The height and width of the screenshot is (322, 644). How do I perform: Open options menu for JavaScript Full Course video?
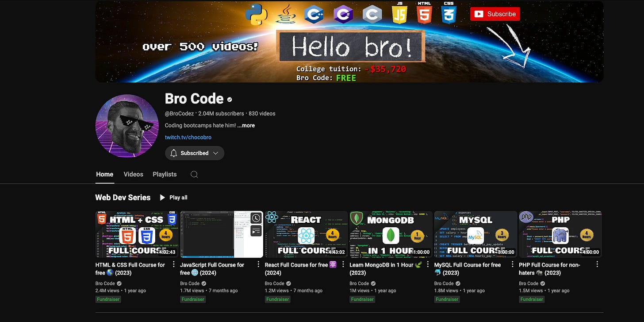click(x=258, y=264)
